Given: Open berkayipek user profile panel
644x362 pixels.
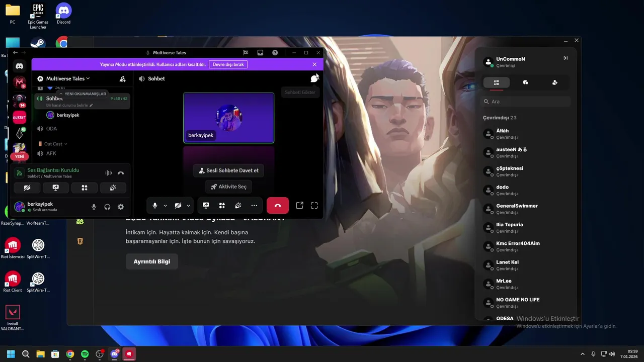Looking at the screenshot, I should pos(43,207).
